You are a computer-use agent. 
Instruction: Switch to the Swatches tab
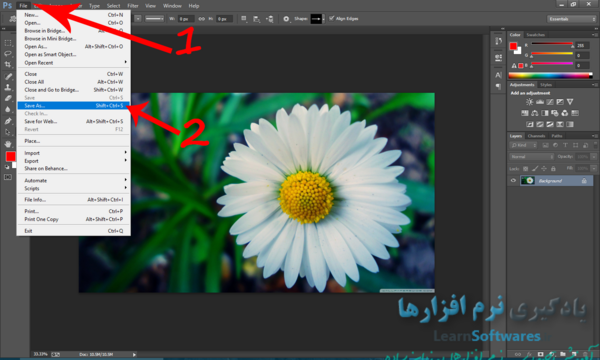click(x=535, y=35)
